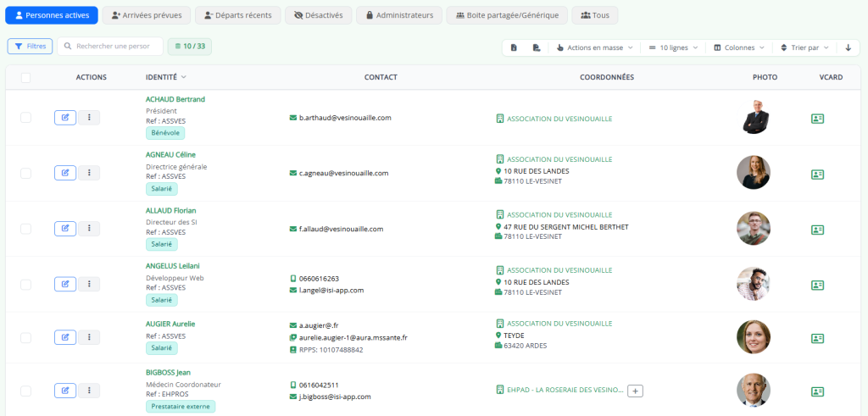
Task: Open more actions for AGNEAU Céline
Action: tap(89, 173)
